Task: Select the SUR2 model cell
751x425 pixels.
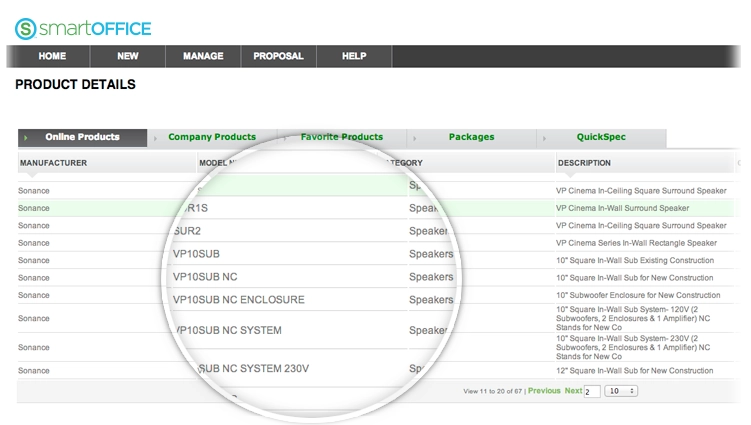Action: click(x=187, y=231)
